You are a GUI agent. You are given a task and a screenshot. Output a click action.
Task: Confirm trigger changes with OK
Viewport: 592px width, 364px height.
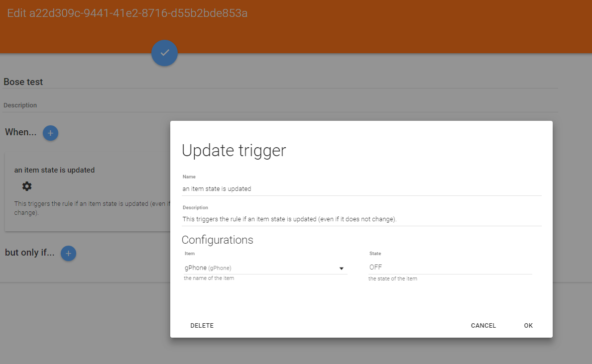(528, 326)
